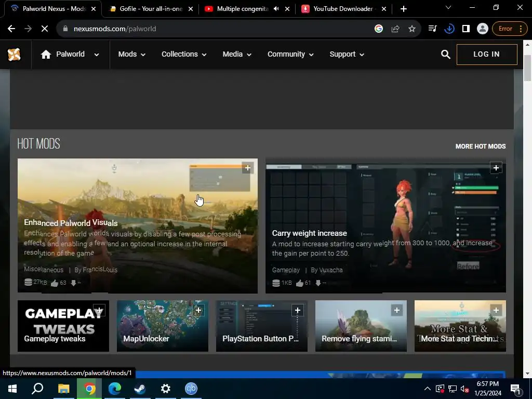Click plus icon on More Stat card
This screenshot has width=532, height=399.
coord(496,310)
